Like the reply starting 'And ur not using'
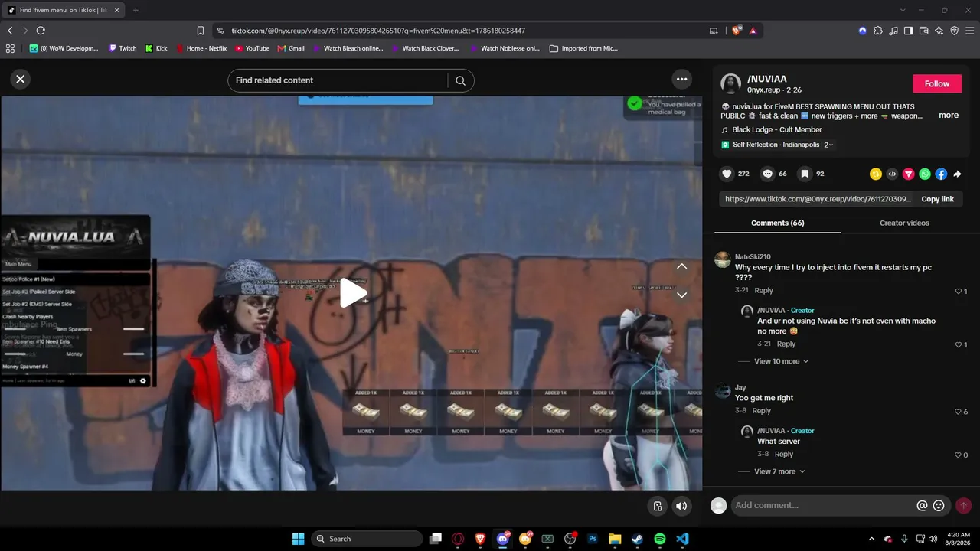Image resolution: width=980 pixels, height=551 pixels. point(958,344)
